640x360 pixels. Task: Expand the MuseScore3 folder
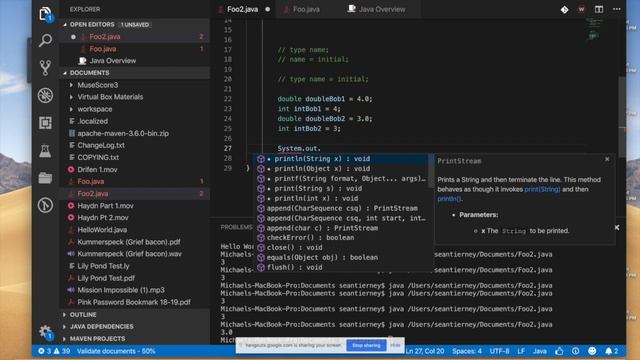(x=98, y=85)
